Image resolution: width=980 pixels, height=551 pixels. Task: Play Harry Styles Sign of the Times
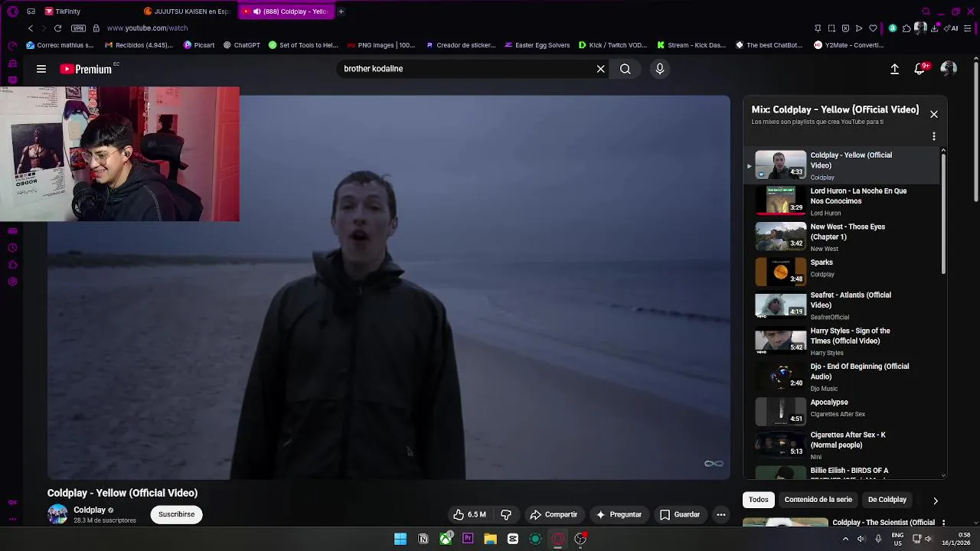[x=842, y=341]
